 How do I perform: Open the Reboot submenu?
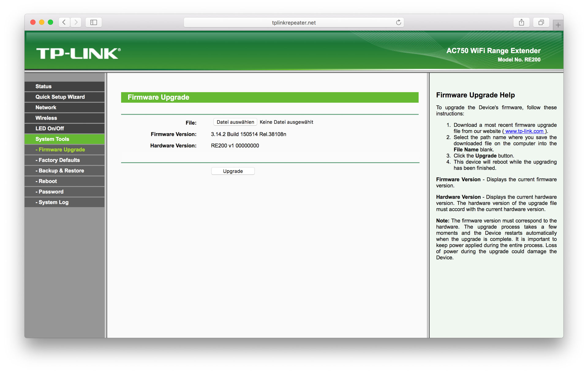point(65,181)
